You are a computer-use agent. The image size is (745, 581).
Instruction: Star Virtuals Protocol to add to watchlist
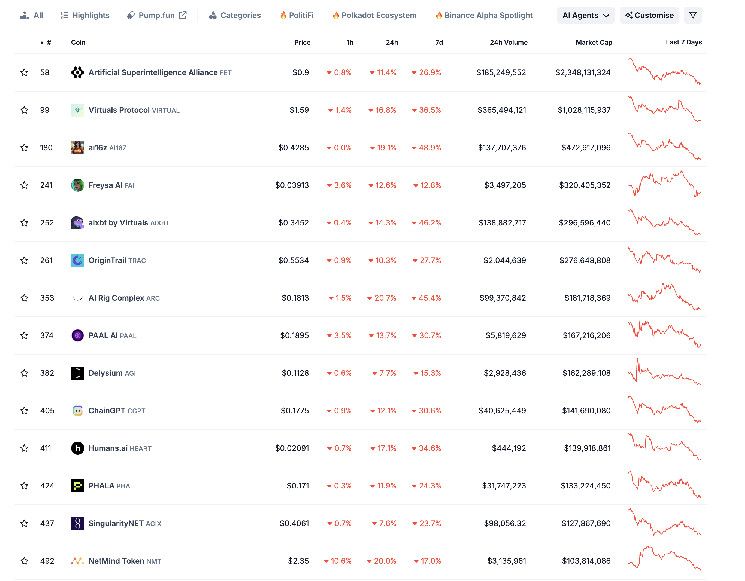24,110
